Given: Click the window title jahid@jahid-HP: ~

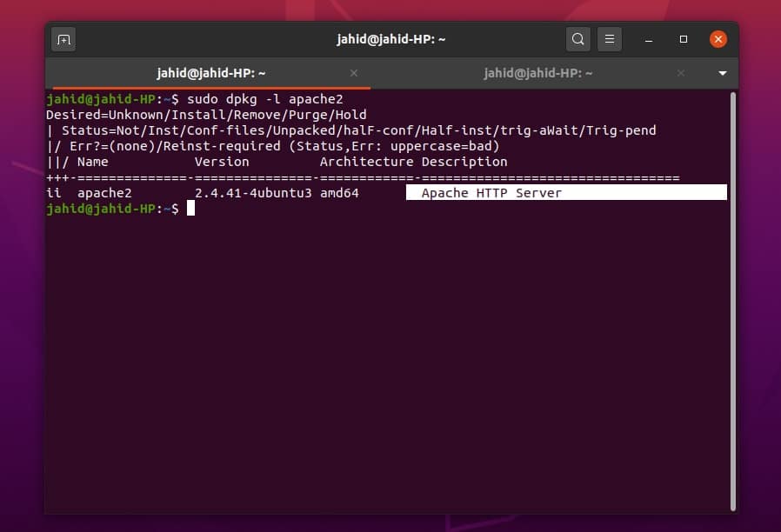Looking at the screenshot, I should (391, 39).
